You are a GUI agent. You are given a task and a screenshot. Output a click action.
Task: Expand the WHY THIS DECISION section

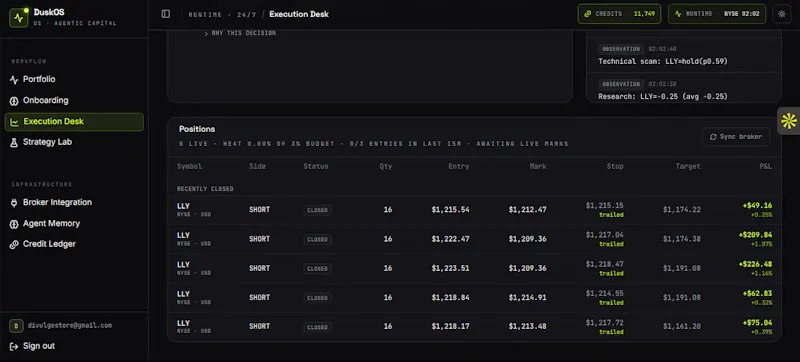click(240, 33)
